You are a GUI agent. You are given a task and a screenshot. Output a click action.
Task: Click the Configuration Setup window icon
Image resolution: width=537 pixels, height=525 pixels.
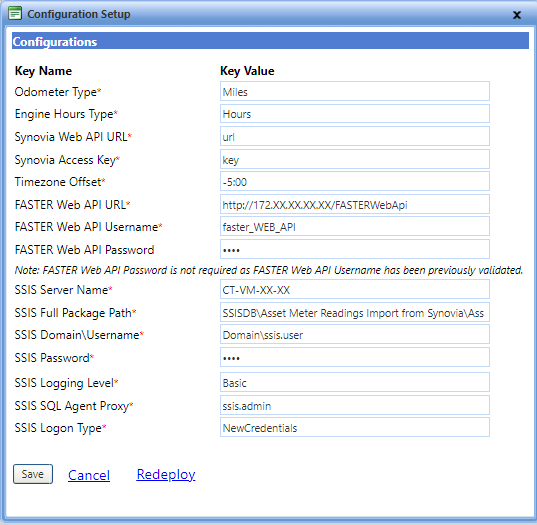(15, 13)
